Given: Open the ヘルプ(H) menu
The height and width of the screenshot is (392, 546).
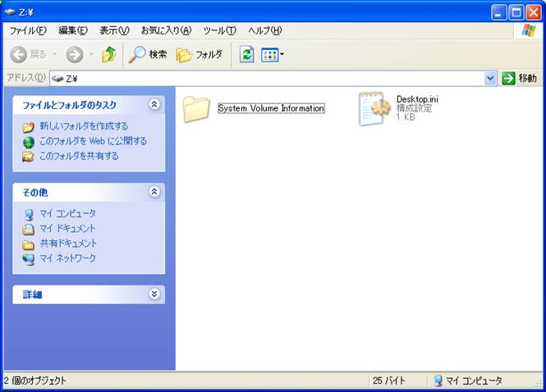Looking at the screenshot, I should point(265,30).
